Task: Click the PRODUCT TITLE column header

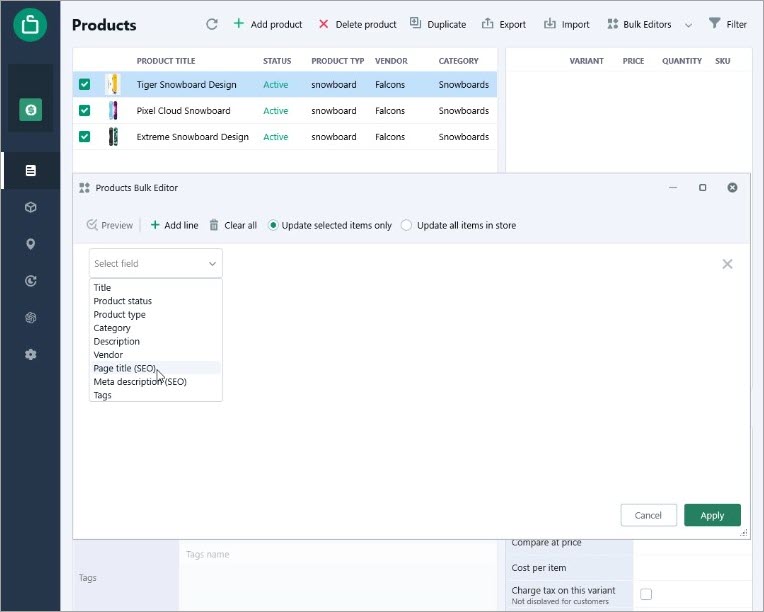Action: coord(166,61)
